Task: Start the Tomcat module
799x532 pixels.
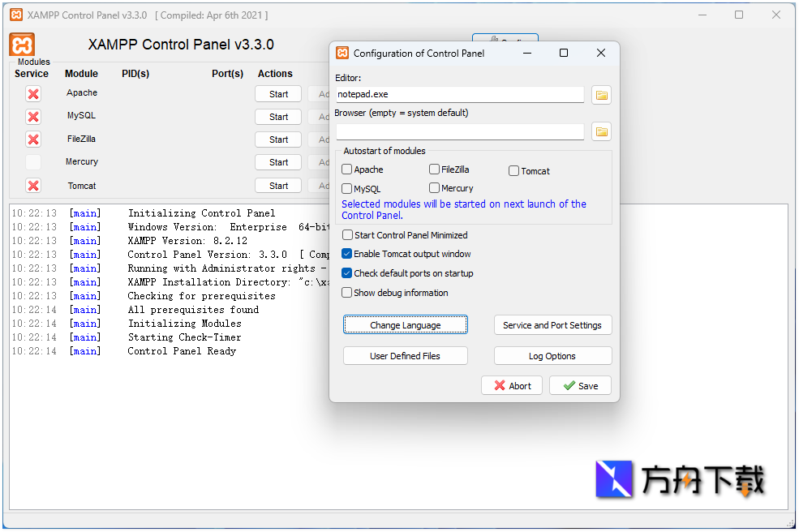Action: coord(278,186)
